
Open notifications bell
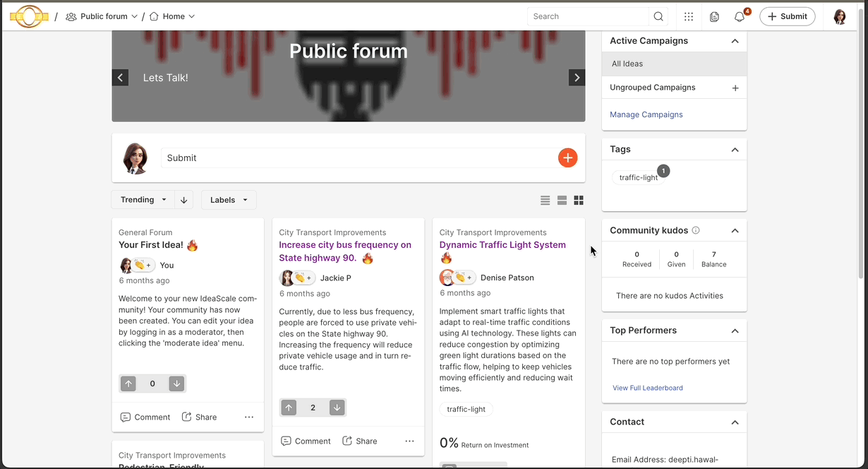[x=740, y=16]
